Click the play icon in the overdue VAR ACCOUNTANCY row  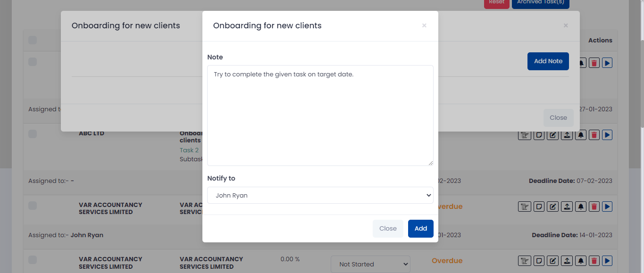[607, 207]
